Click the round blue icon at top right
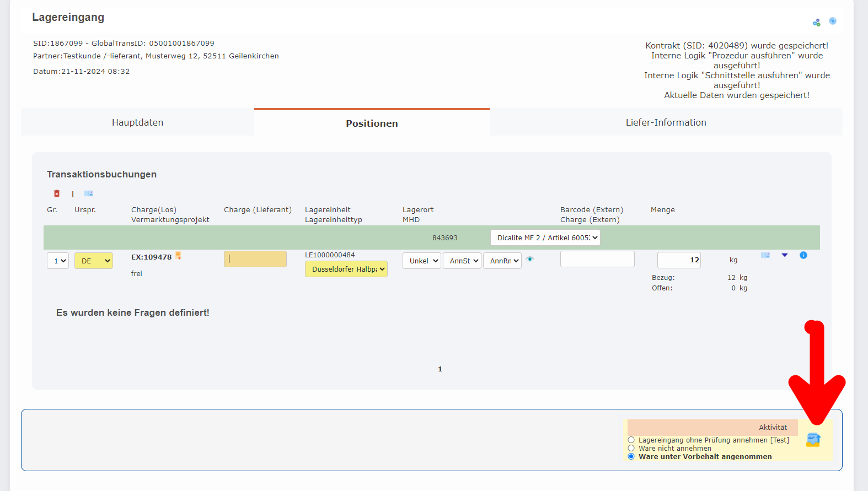 833,21
